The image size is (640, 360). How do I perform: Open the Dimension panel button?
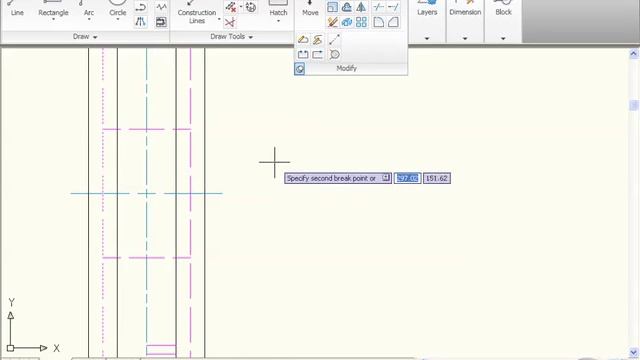465,9
